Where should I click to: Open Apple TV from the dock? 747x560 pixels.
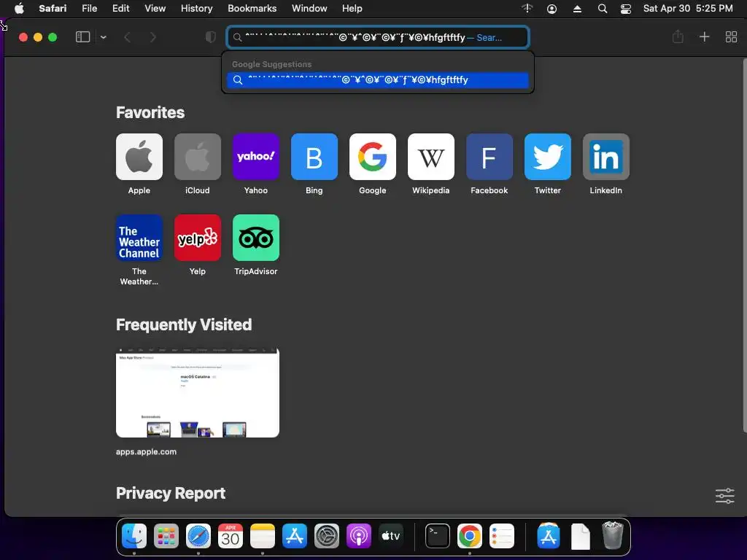pos(391,536)
